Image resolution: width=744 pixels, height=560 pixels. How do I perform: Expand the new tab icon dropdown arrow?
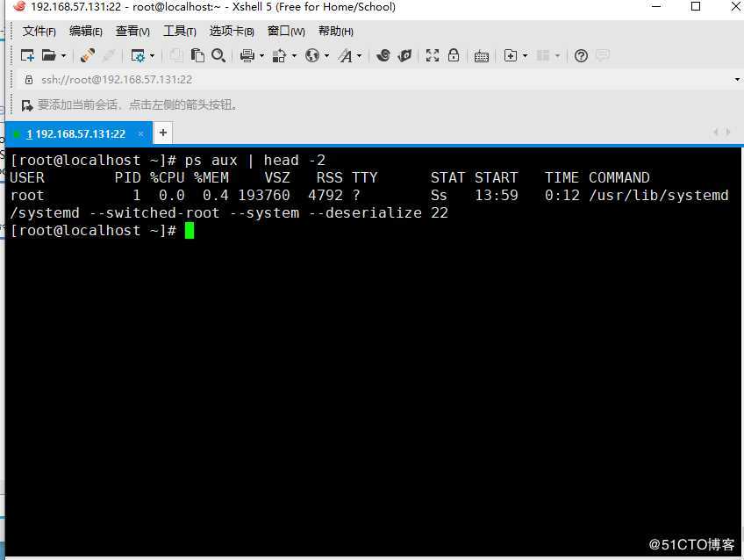[525, 56]
